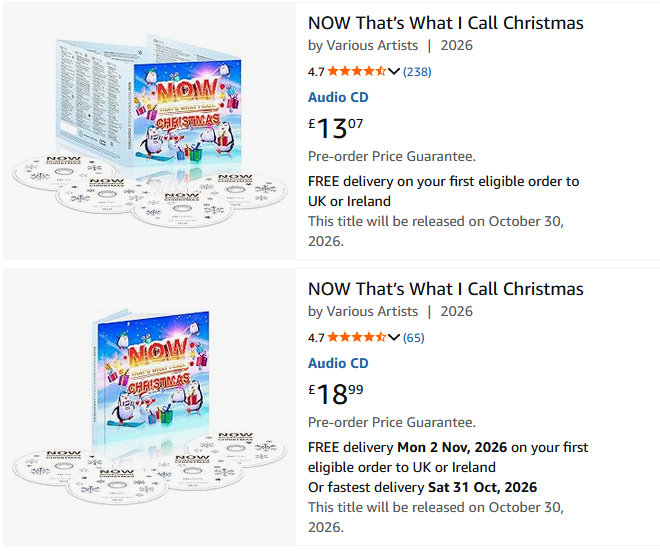Expand the rating chevron next to (65)

pyautogui.click(x=394, y=337)
